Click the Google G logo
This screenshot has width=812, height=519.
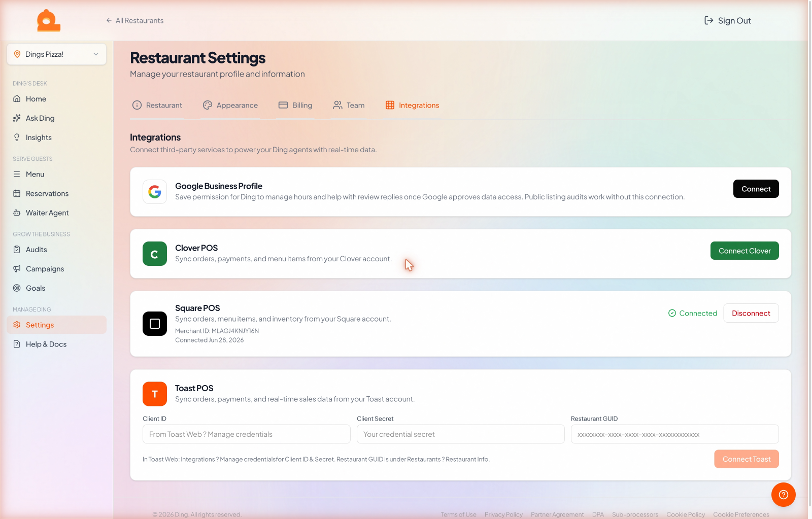pos(155,192)
